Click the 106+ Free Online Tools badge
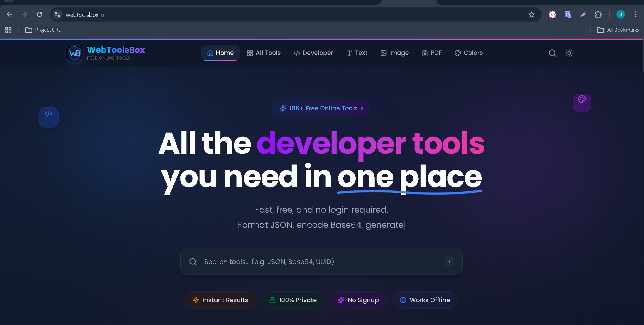644x325 pixels. point(321,108)
